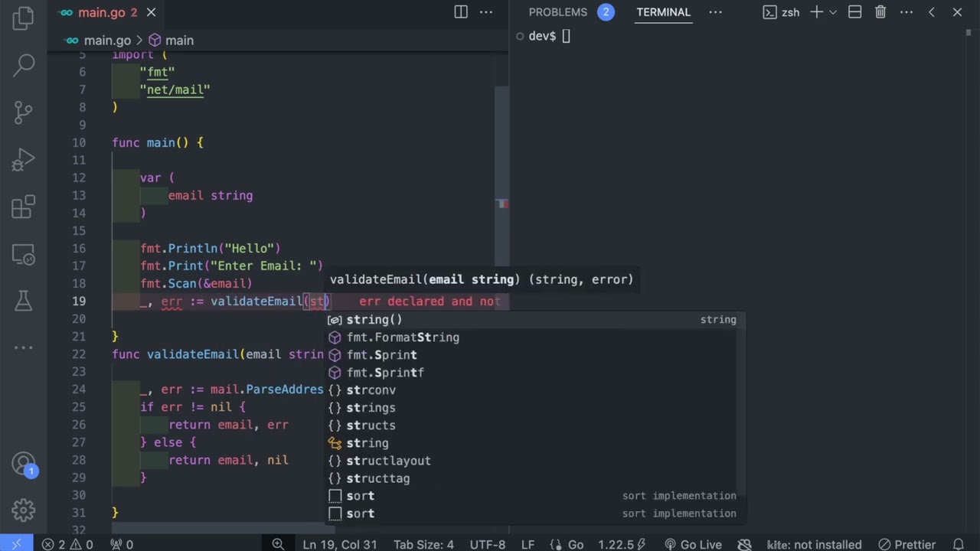Open the terminal launch profile dropdown chevron
Image resolution: width=980 pixels, height=551 pixels.
click(833, 12)
